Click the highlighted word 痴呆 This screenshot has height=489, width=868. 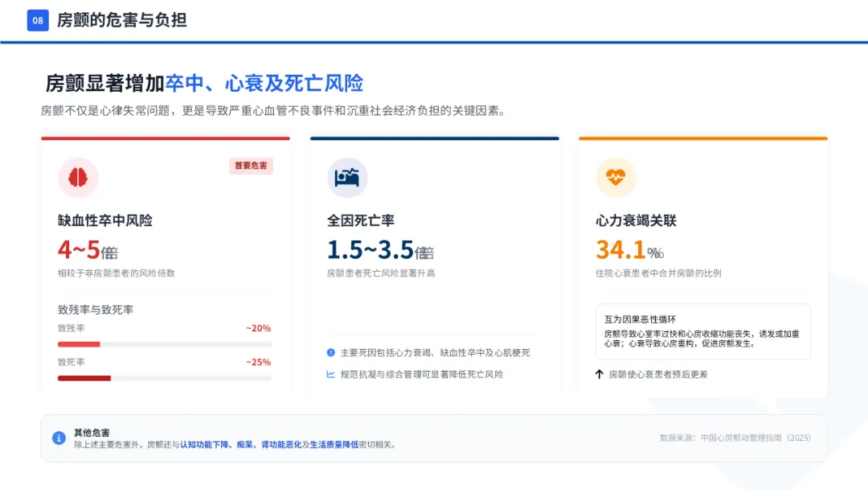click(x=244, y=445)
